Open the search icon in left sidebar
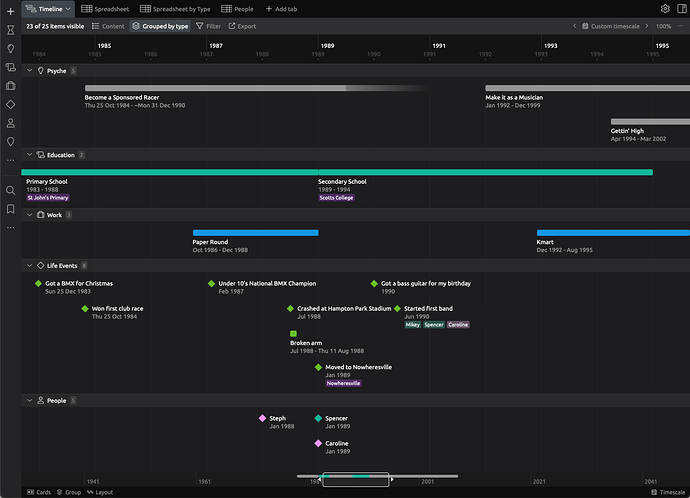 click(x=10, y=190)
